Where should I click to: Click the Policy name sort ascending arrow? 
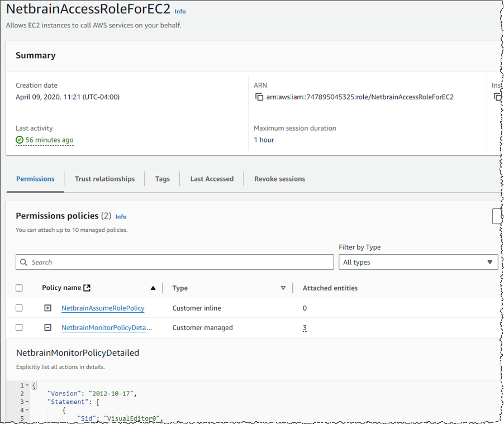(153, 288)
